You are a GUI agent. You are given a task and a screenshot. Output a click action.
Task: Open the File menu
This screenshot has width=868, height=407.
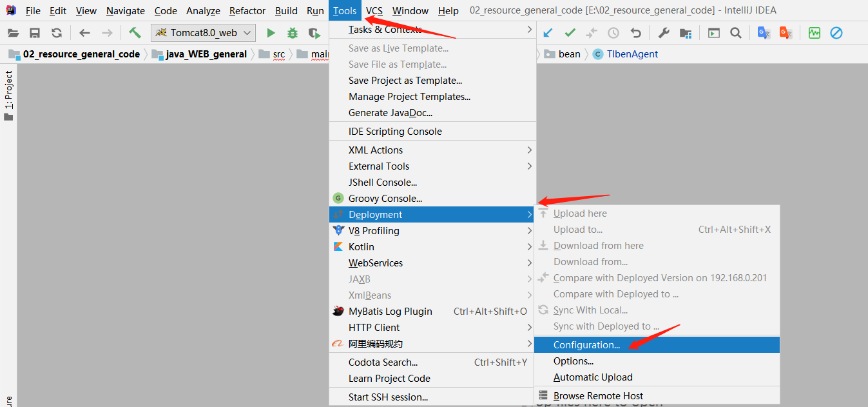click(33, 11)
